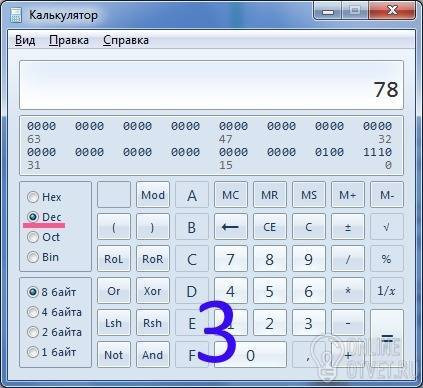Click the backspace arrow button

231,227
